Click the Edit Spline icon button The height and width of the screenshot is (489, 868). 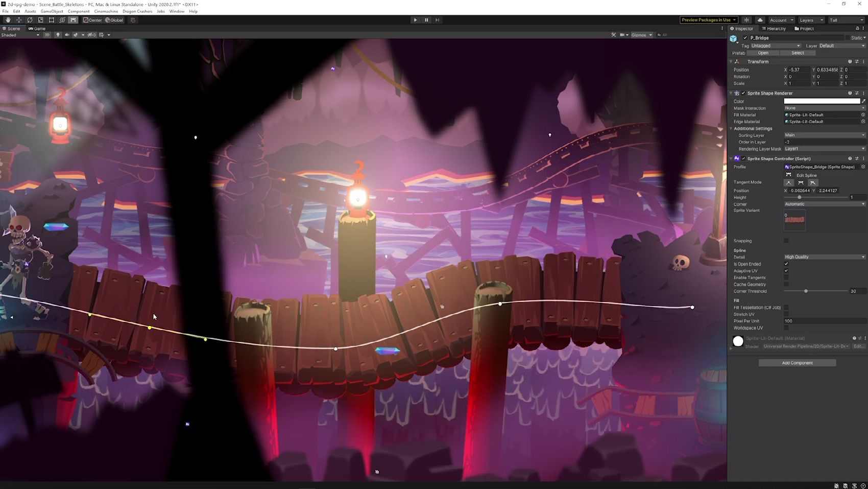coord(789,175)
